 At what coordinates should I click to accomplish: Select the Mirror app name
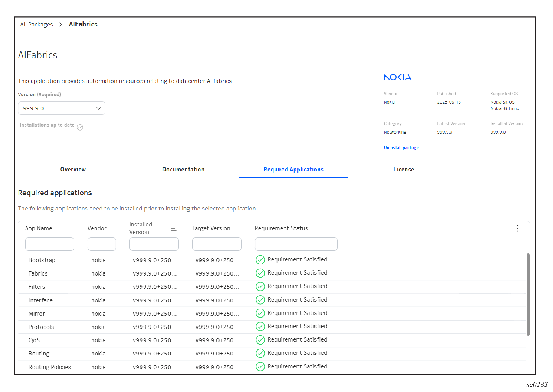coord(37,314)
